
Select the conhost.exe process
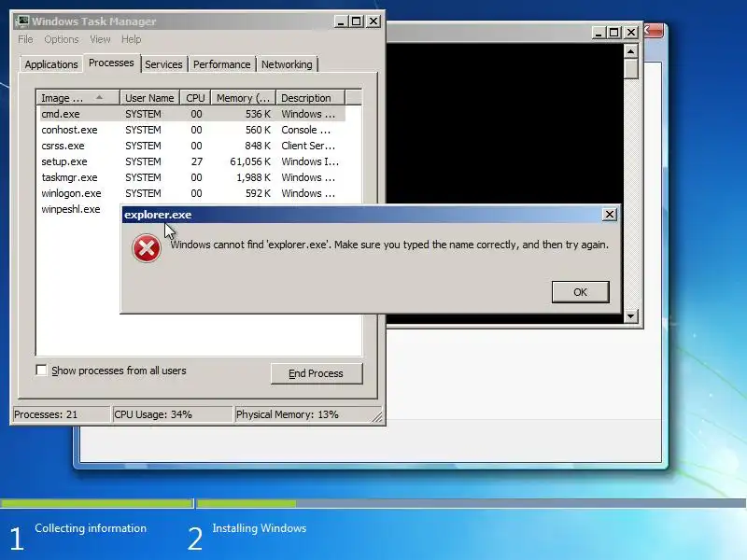coord(191,130)
